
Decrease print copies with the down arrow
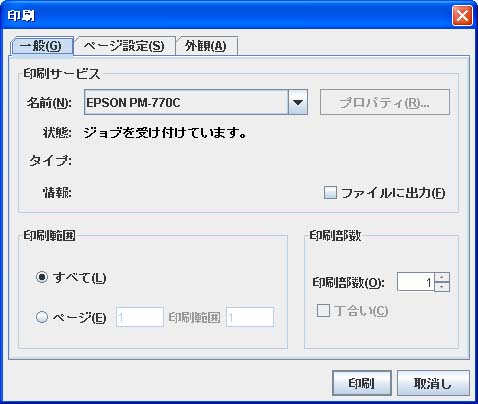pos(442,287)
